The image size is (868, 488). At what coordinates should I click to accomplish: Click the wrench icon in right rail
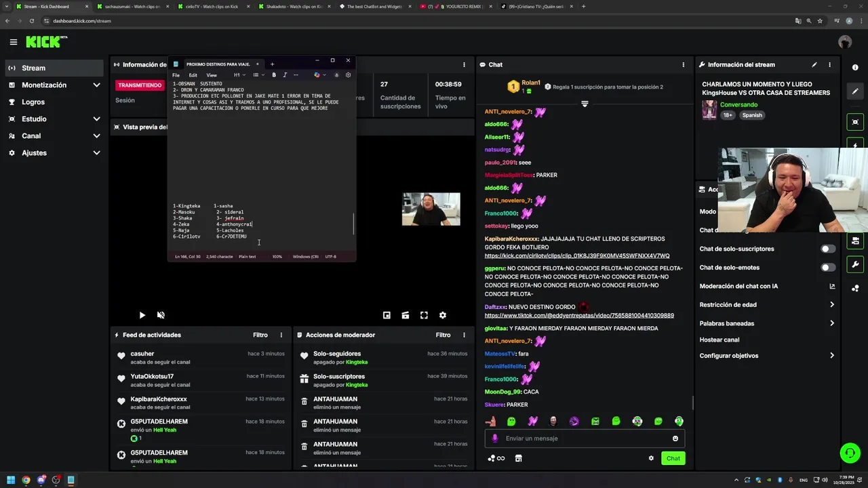tap(855, 264)
